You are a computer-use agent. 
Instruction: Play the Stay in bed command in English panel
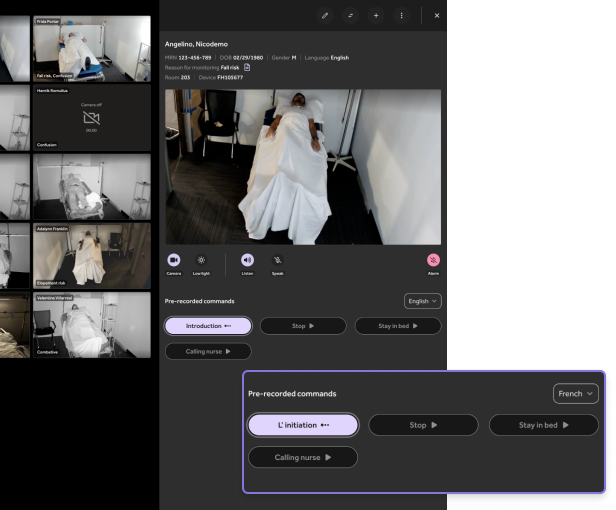tap(398, 326)
